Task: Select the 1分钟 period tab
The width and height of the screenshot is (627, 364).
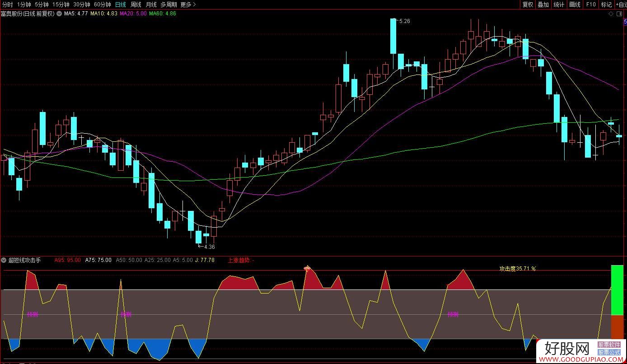Action: [x=24, y=5]
